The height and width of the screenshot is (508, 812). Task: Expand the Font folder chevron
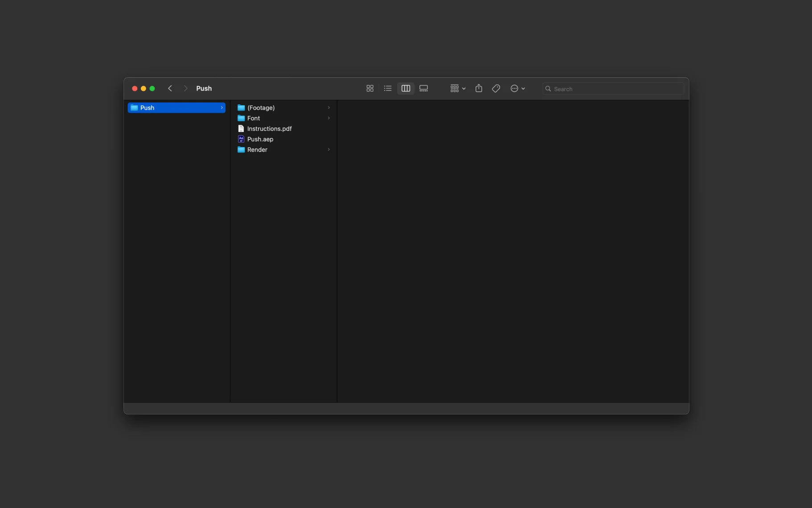click(x=328, y=118)
